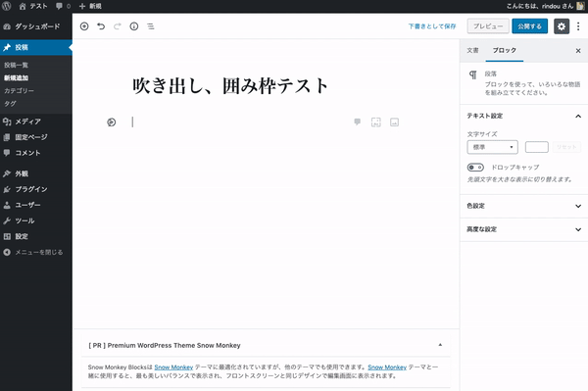Toggle the settings gear sidebar button
The image size is (588, 391).
coord(562,26)
